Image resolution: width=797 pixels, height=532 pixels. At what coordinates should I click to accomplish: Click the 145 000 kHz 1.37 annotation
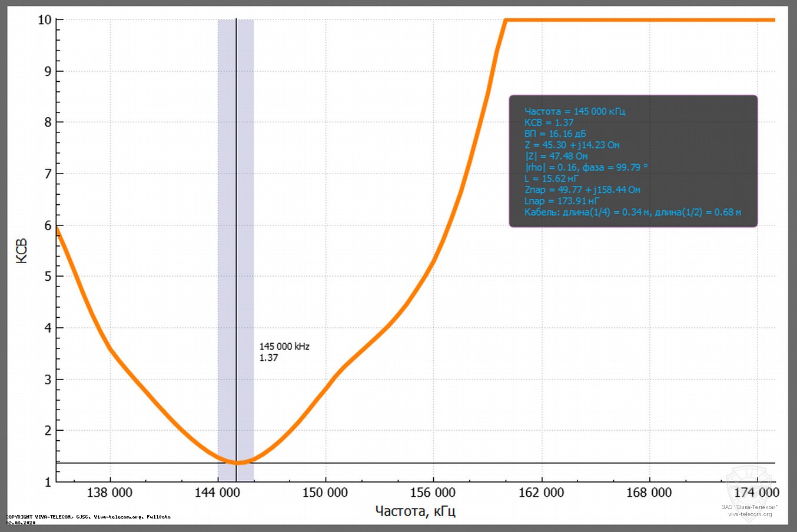pyautogui.click(x=284, y=351)
